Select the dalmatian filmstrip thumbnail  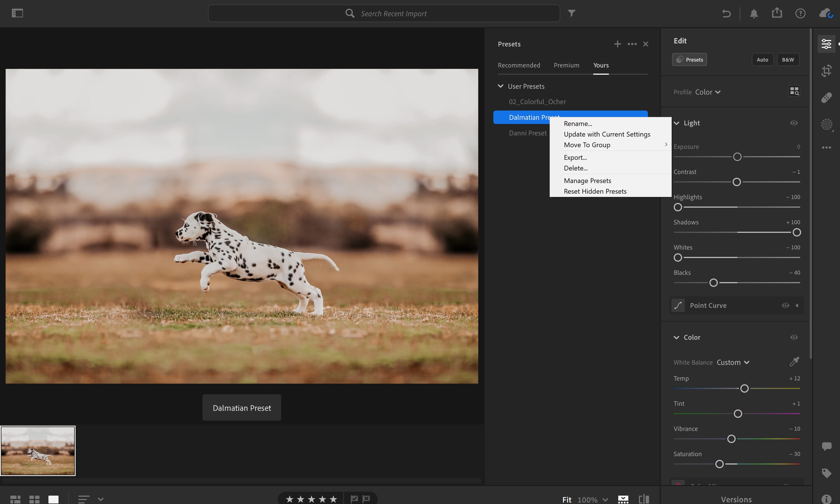(x=38, y=451)
